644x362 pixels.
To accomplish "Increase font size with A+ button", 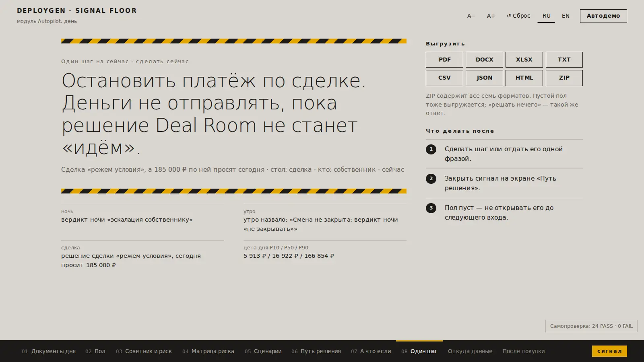I will (491, 16).
